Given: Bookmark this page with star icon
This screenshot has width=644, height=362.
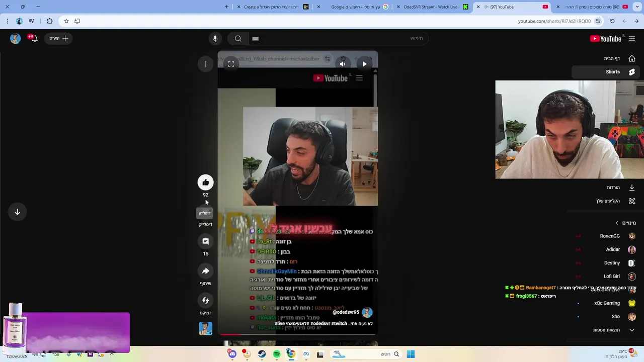Looking at the screenshot, I should (66, 21).
